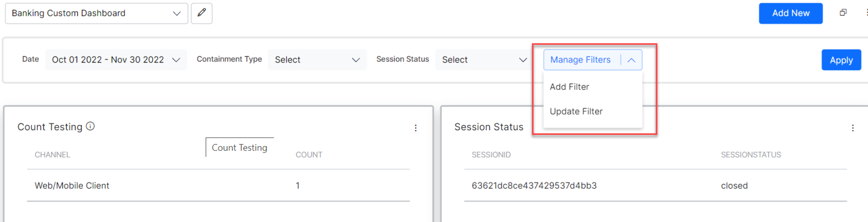
Task: Click the Manage Filters button label
Action: pyautogui.click(x=580, y=60)
